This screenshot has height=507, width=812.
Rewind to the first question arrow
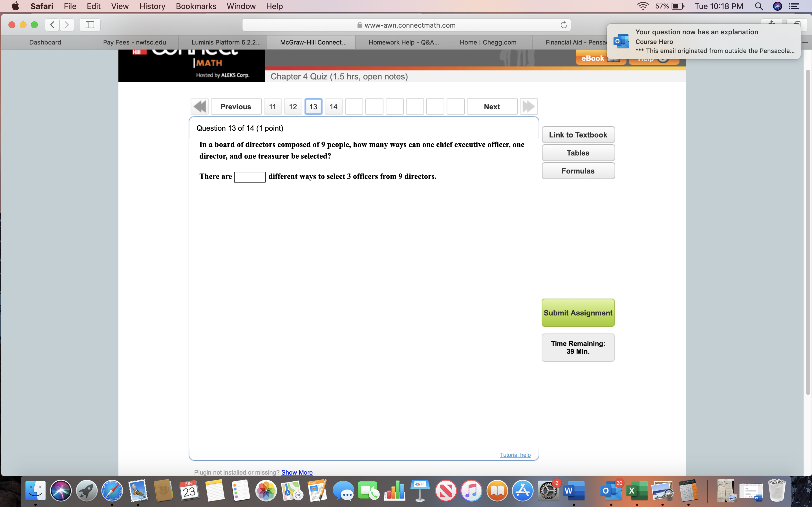[200, 106]
